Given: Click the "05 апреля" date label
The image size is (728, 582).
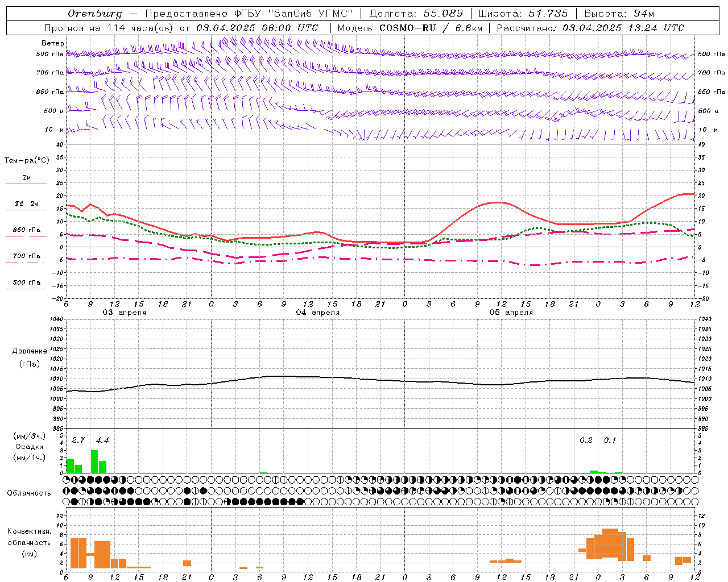Looking at the screenshot, I should [511, 313].
